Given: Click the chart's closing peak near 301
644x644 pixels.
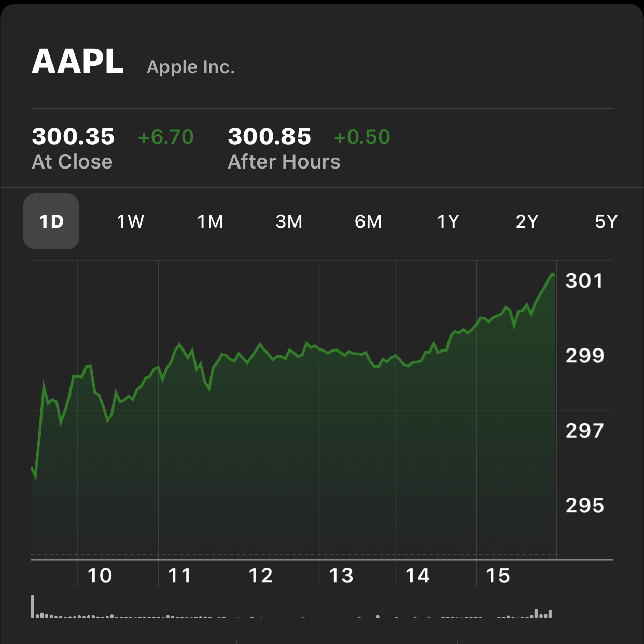Looking at the screenshot, I should coord(553,274).
